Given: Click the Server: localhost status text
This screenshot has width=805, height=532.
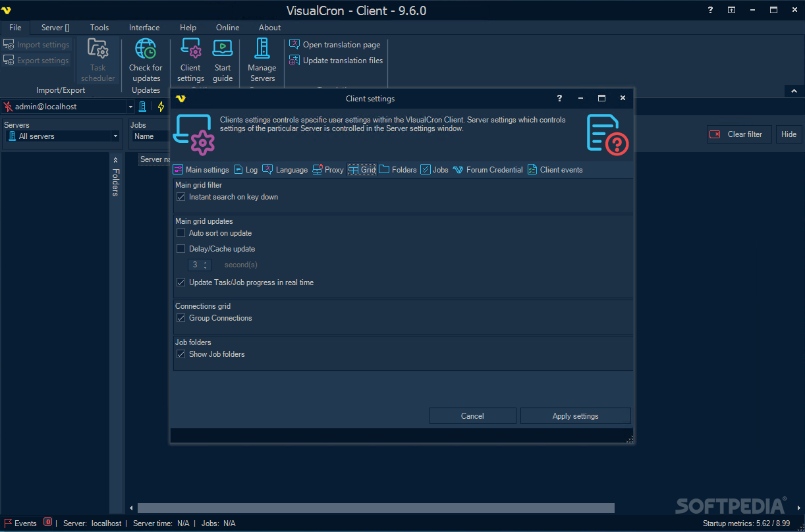Looking at the screenshot, I should pyautogui.click(x=92, y=523).
